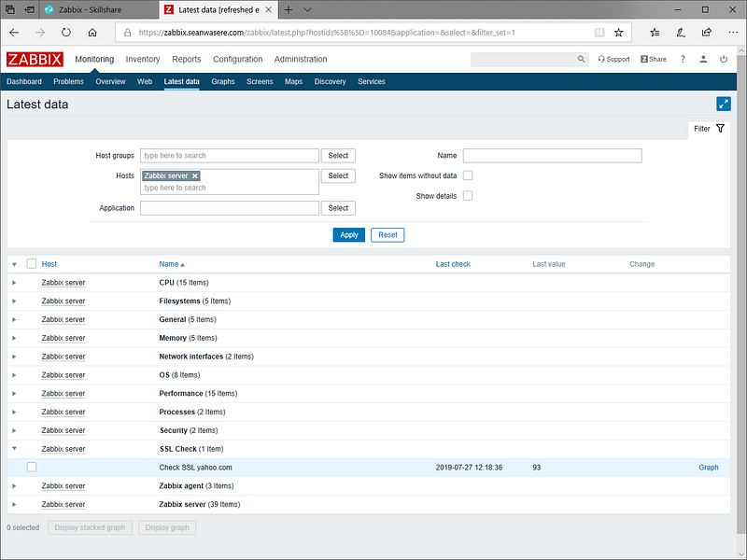Click the search magnifier icon
This screenshot has height=560, width=747.
click(x=581, y=59)
